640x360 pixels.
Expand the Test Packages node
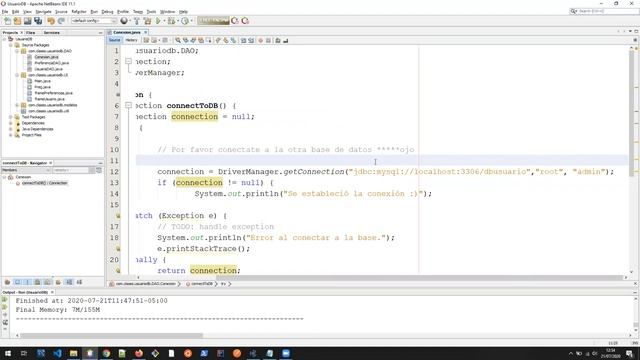[x=11, y=117]
